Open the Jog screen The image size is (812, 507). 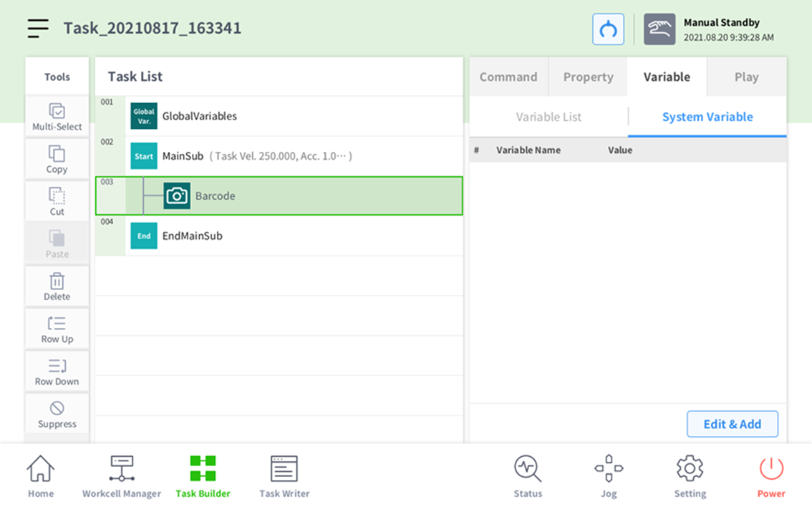click(609, 475)
